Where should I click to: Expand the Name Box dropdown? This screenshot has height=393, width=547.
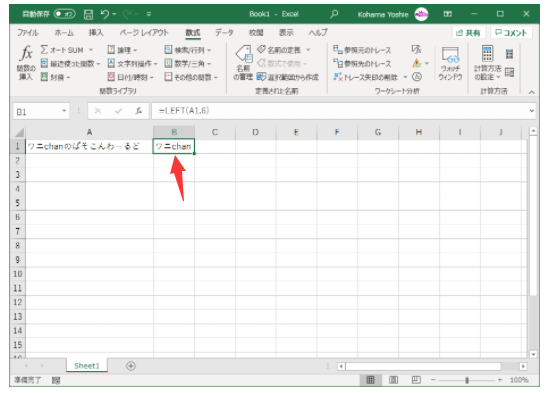64,111
